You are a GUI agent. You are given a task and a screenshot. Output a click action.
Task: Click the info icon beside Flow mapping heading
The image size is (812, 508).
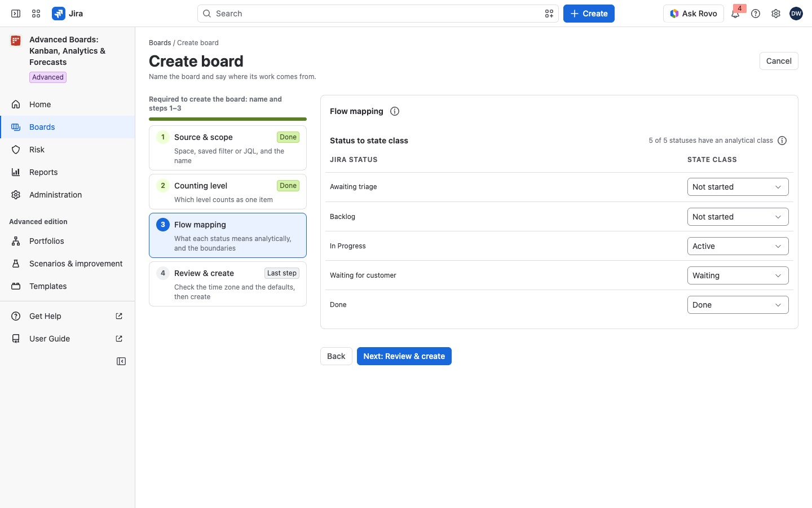point(395,111)
